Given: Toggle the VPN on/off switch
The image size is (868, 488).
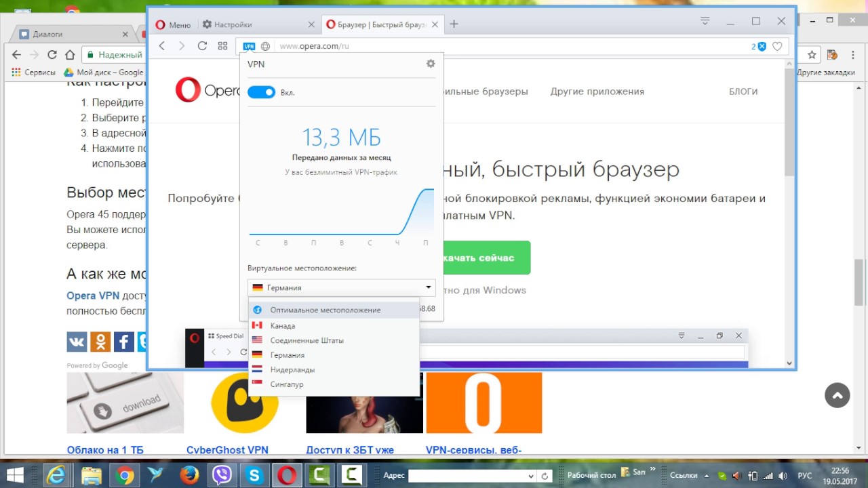Looking at the screenshot, I should point(261,92).
